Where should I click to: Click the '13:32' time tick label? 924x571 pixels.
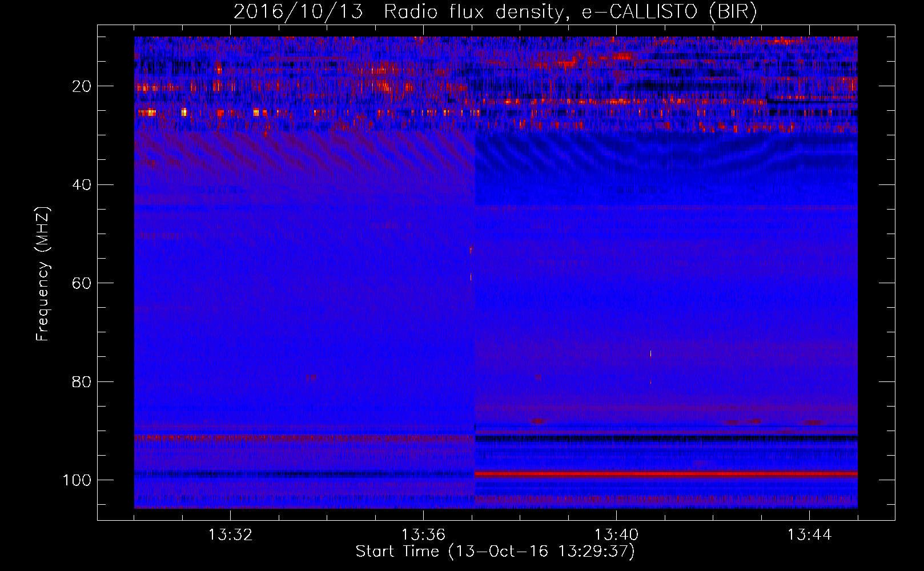tap(230, 535)
